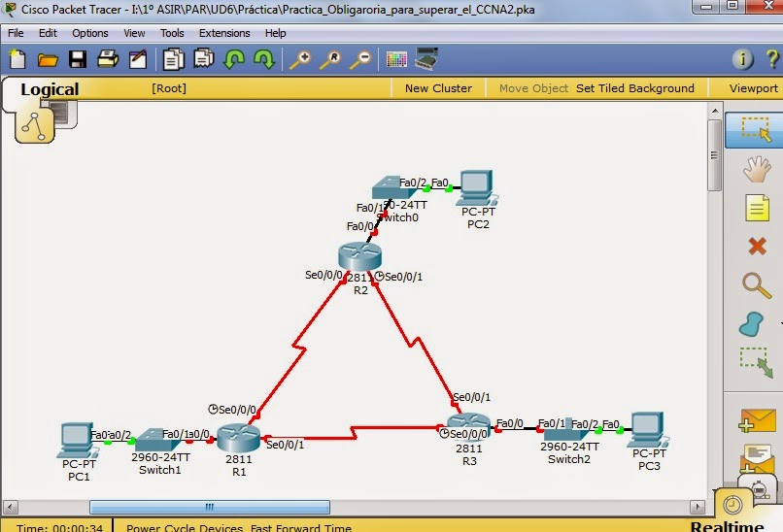Screen dimensions: 783x532
Task: Open the Tools menu
Action: click(x=172, y=33)
